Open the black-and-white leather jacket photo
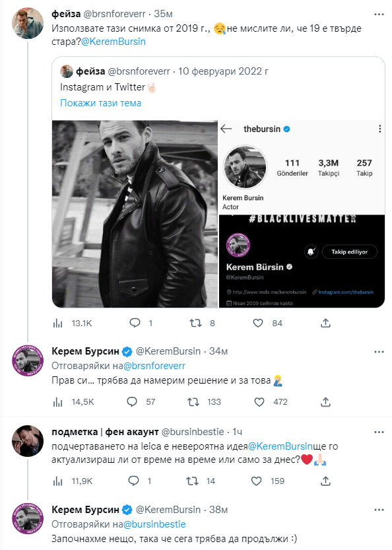The image size is (392, 550). (x=135, y=214)
